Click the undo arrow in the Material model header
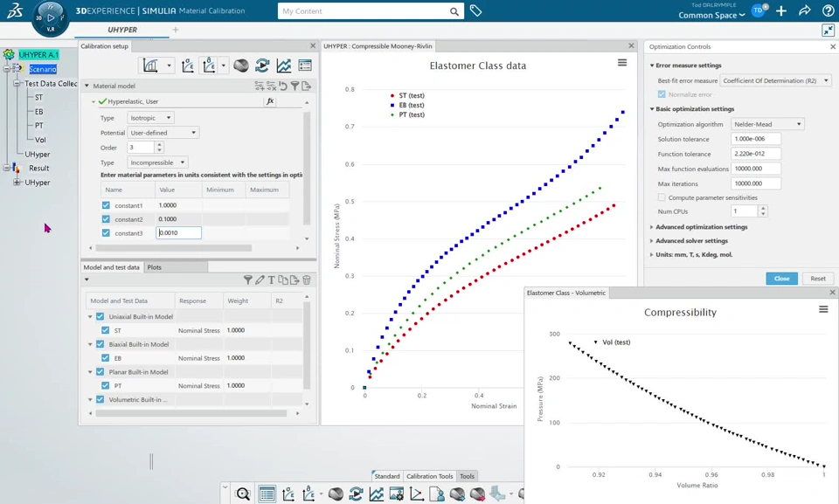839x504 pixels. click(283, 86)
